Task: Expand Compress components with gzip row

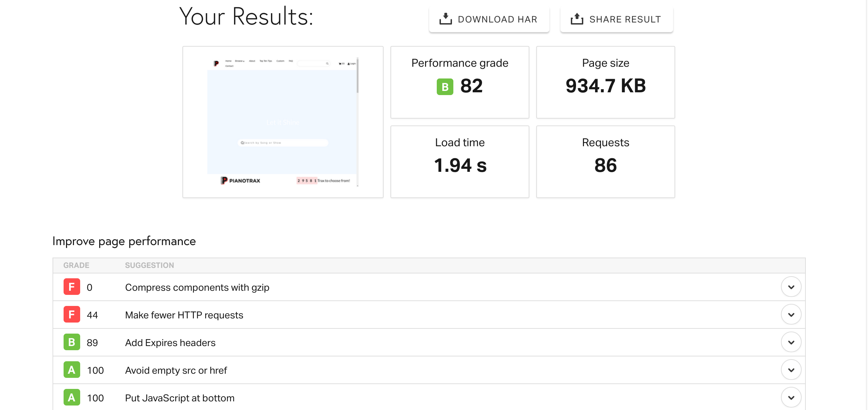Action: tap(791, 287)
